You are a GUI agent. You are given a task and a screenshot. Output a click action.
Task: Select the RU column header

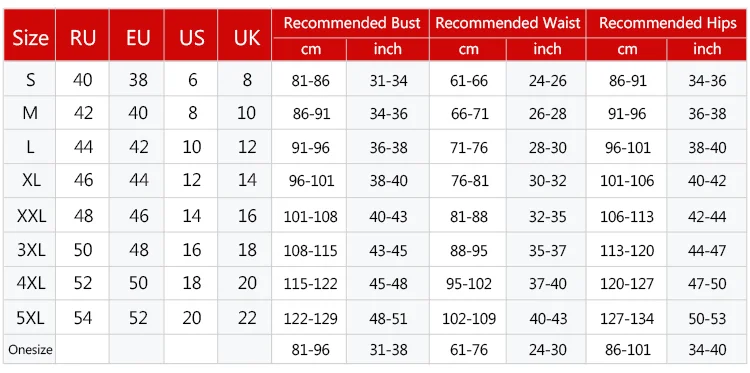click(82, 35)
